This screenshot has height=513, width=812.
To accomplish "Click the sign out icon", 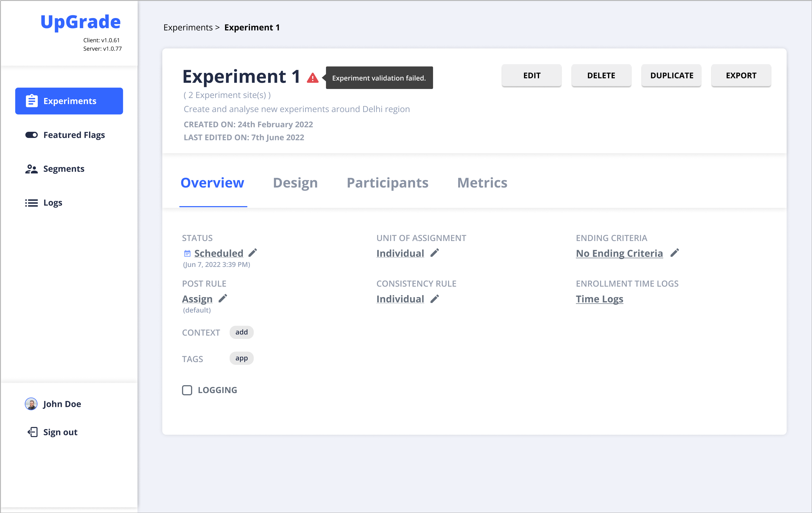I will pyautogui.click(x=32, y=432).
